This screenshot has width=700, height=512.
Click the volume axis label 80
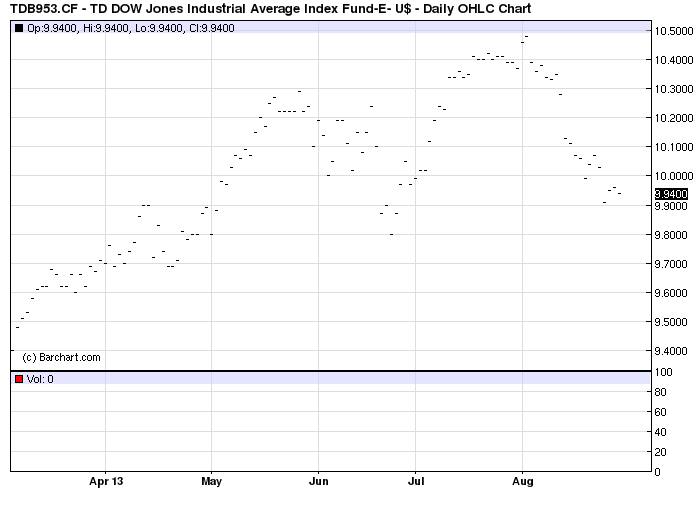[660, 392]
